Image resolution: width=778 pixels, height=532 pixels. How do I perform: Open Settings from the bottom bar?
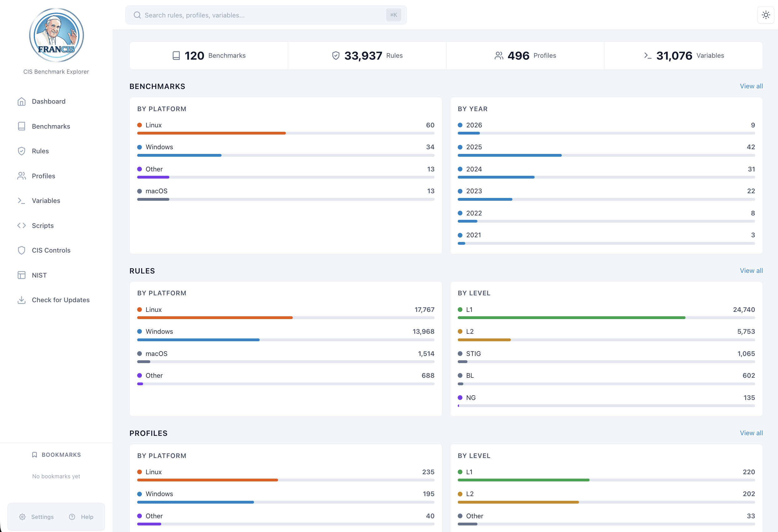click(37, 517)
